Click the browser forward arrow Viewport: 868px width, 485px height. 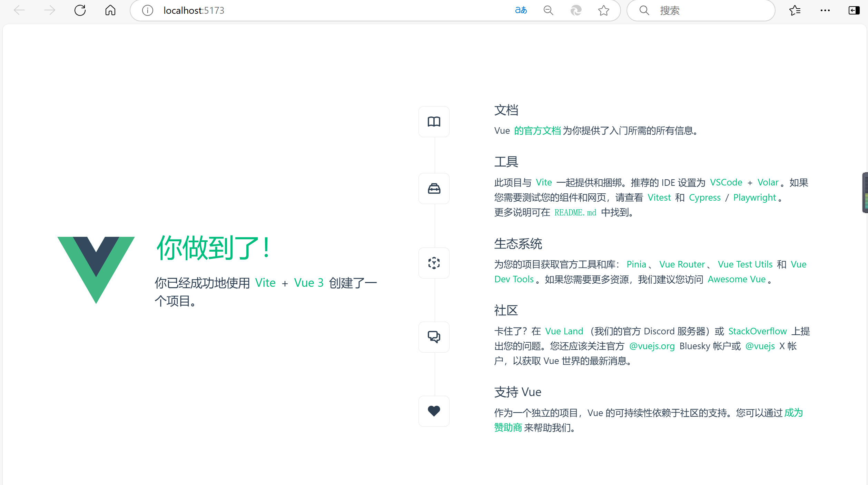pos(50,10)
